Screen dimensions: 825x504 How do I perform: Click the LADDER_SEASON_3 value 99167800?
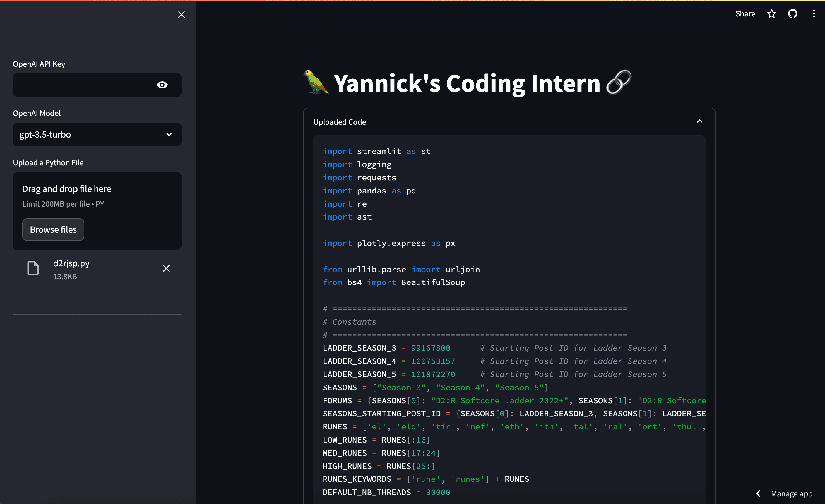(x=431, y=348)
